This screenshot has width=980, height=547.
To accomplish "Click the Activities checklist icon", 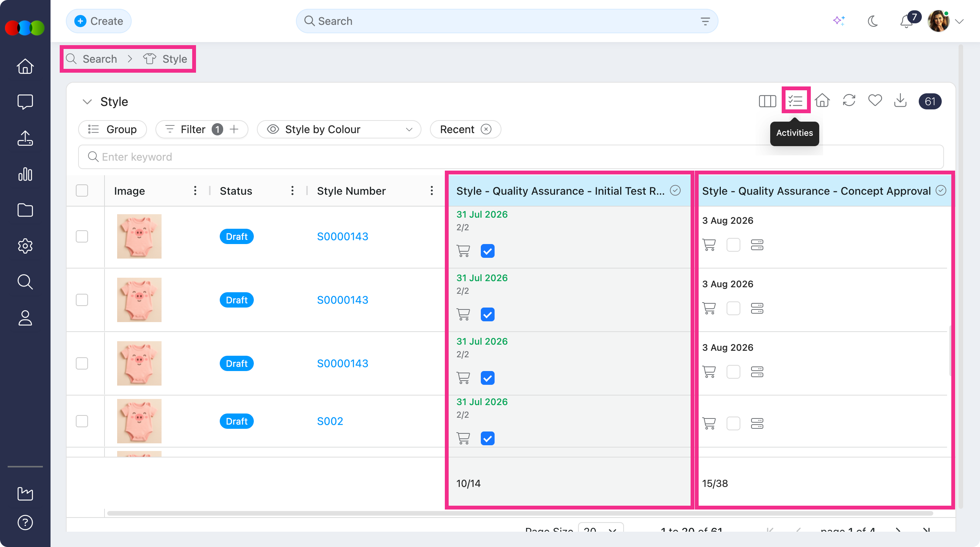I will click(x=795, y=101).
